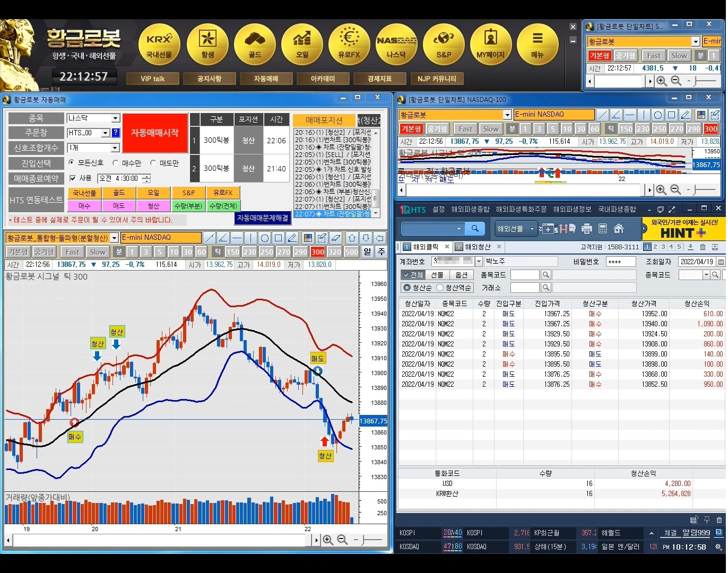Select angle line tool in main chart toolbar
Screen dimensions: 728x573
click(223, 238)
